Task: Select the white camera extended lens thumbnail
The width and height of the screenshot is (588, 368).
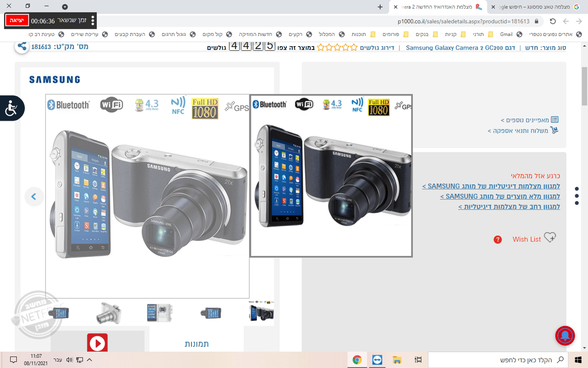Action: tap(108, 313)
